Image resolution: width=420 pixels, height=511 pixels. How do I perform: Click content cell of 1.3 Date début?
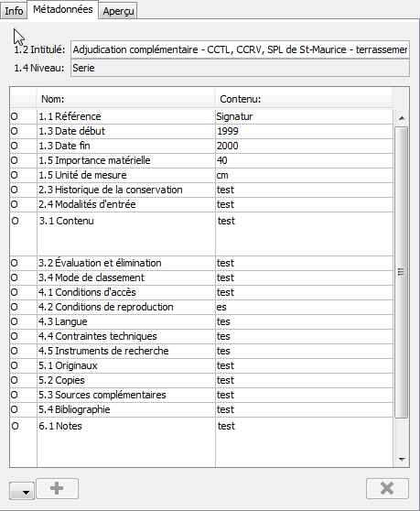click(x=304, y=131)
